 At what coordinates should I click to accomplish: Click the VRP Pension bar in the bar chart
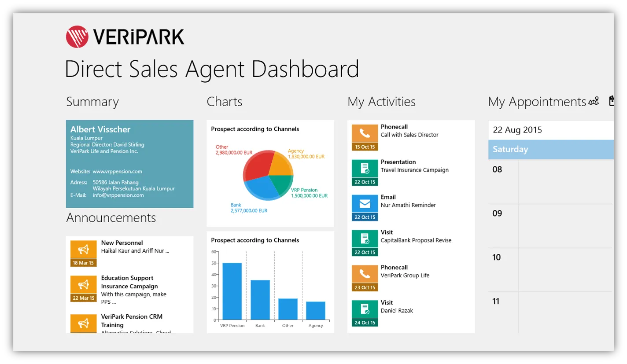[x=232, y=291]
